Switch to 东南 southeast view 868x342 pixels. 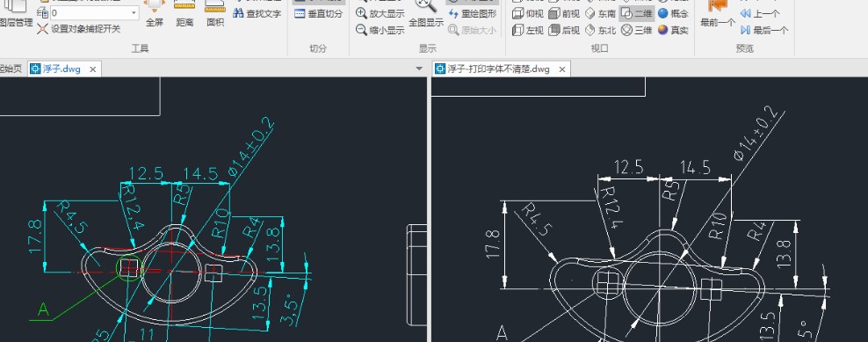[601, 14]
